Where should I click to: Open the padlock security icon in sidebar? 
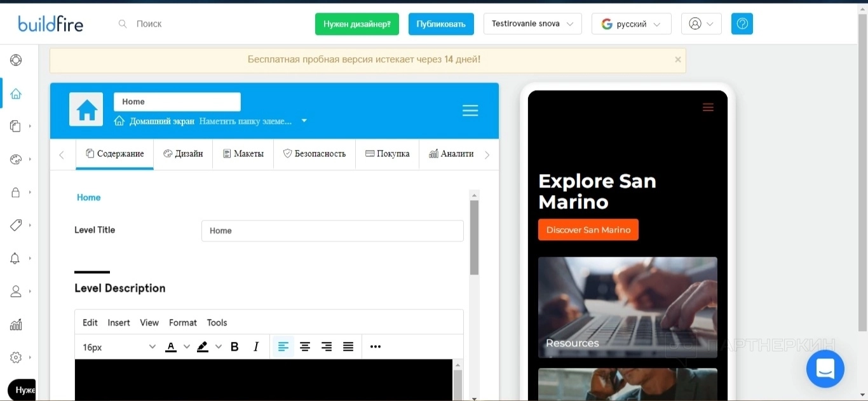[x=16, y=193]
